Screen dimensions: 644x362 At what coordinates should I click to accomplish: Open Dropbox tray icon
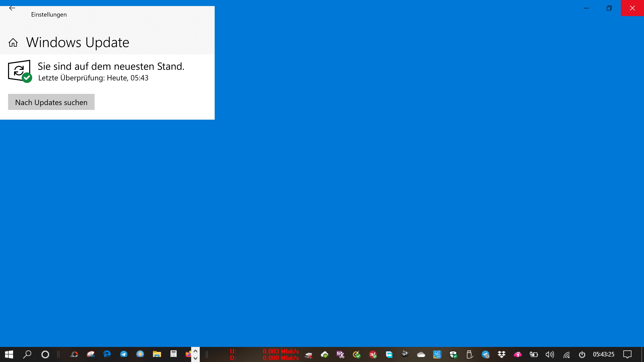coord(501,354)
